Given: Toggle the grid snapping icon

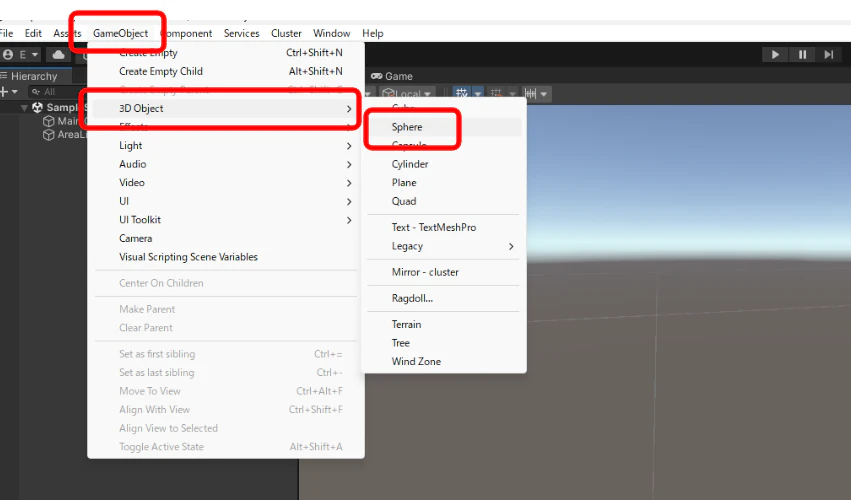Looking at the screenshot, I should [x=496, y=93].
